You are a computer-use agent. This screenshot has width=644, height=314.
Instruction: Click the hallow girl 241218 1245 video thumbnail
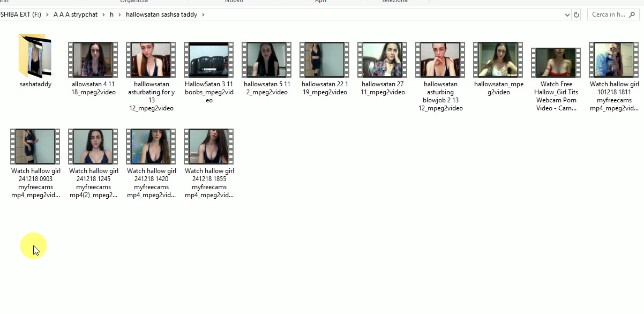click(93, 146)
